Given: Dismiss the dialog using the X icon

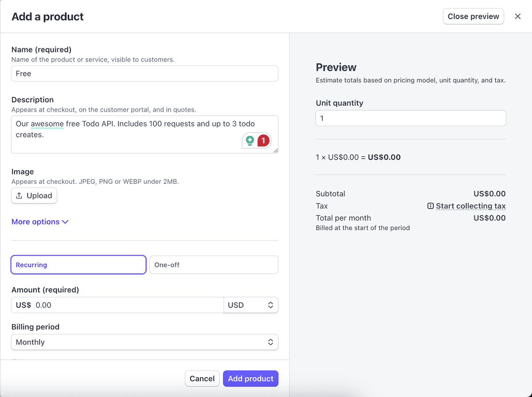Looking at the screenshot, I should 517,16.
